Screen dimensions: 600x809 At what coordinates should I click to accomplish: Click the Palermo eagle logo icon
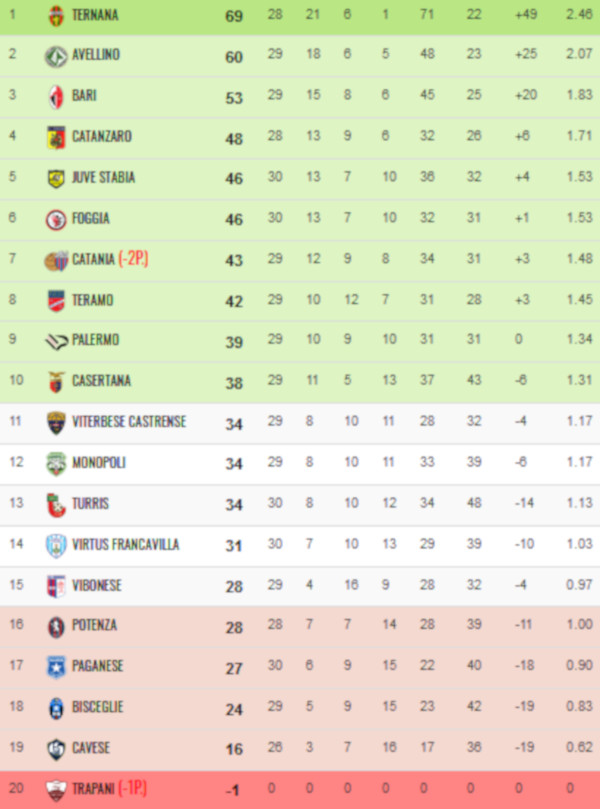coord(56,341)
